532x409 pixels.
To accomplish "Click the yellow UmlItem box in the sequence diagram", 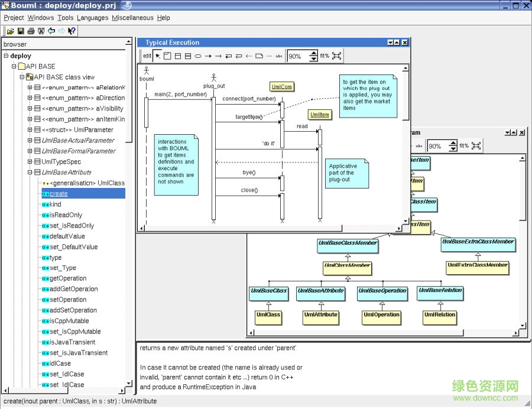I will (x=319, y=115).
